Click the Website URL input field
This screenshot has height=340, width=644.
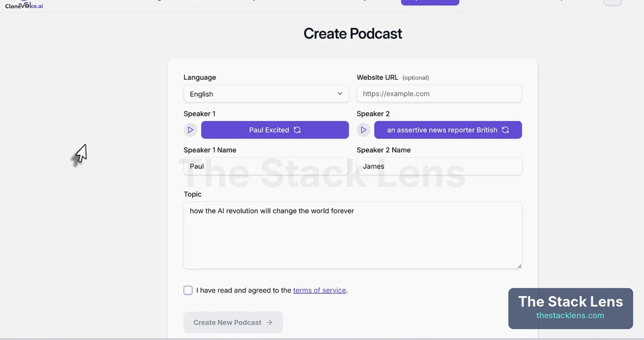pos(439,94)
